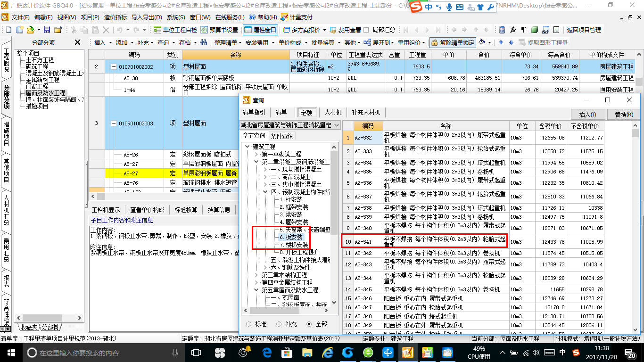Select the 措施项目 vertical side tab

(x=6, y=133)
